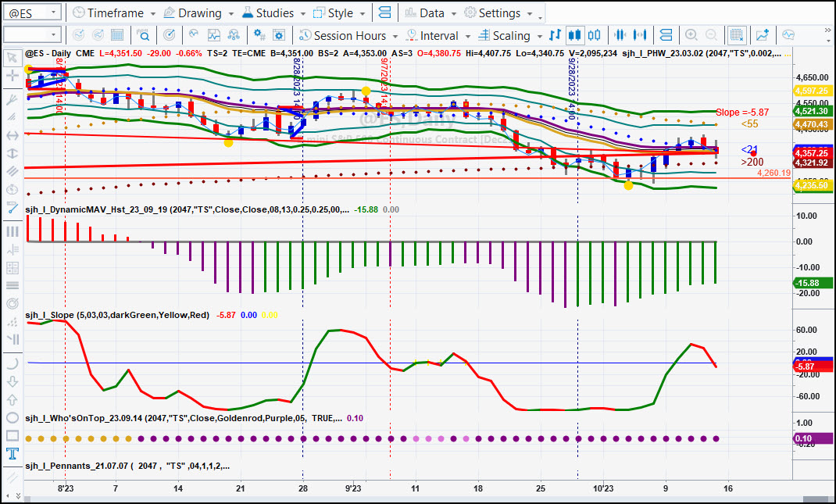The image size is (836, 504).
Task: Click the stacked panes icon after Scaling
Action: (x=666, y=35)
